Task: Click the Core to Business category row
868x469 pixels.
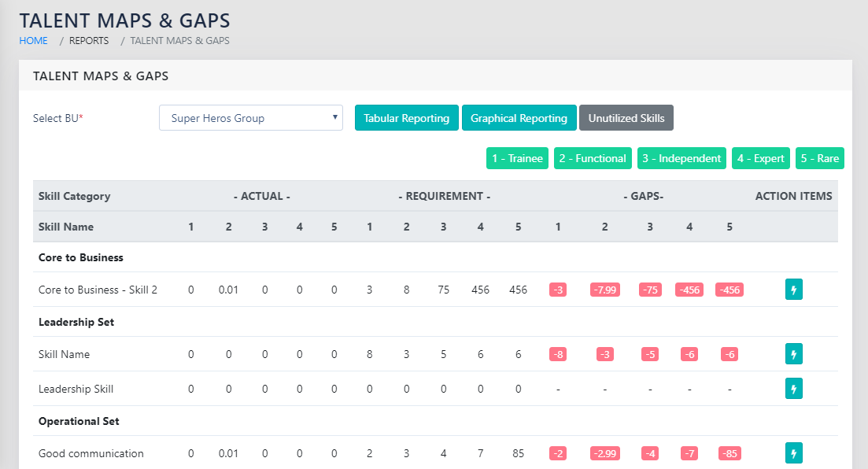Action: (x=81, y=257)
